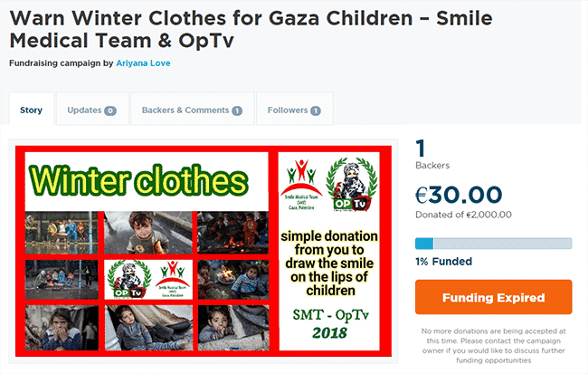Click the Ariyana Love author link
The height and width of the screenshot is (374, 588).
click(x=143, y=63)
